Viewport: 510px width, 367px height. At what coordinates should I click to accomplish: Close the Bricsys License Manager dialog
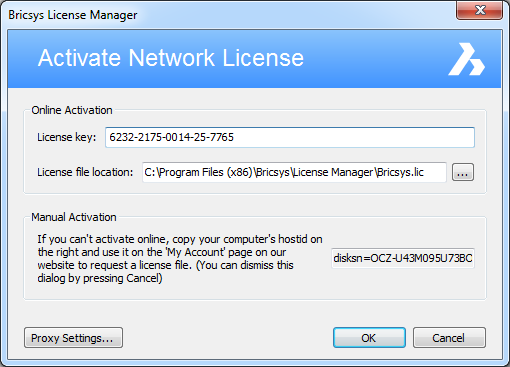tap(479, 10)
